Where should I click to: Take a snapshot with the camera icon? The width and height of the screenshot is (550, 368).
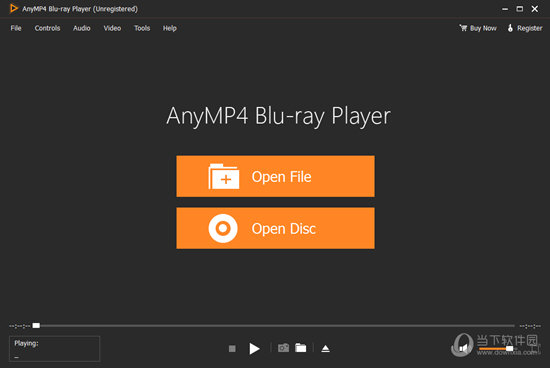[283, 348]
